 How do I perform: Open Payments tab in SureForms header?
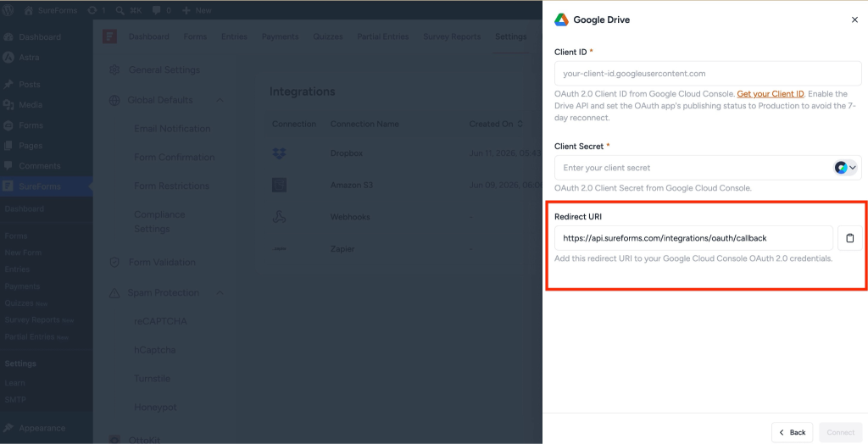point(280,36)
